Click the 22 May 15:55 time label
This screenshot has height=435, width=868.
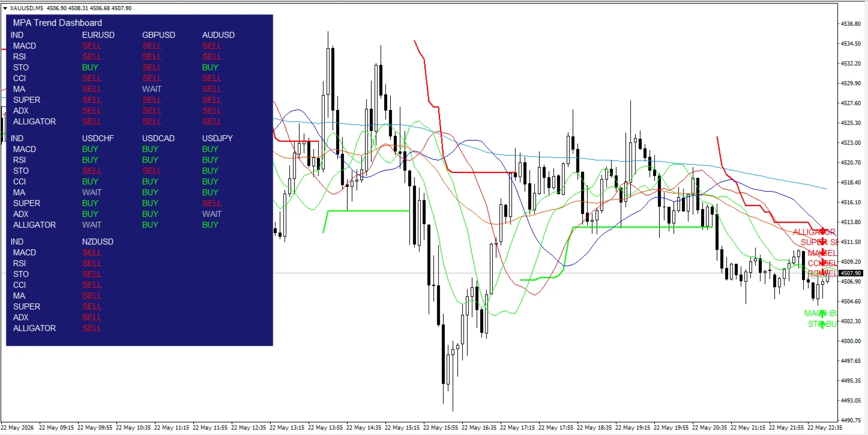442,428
